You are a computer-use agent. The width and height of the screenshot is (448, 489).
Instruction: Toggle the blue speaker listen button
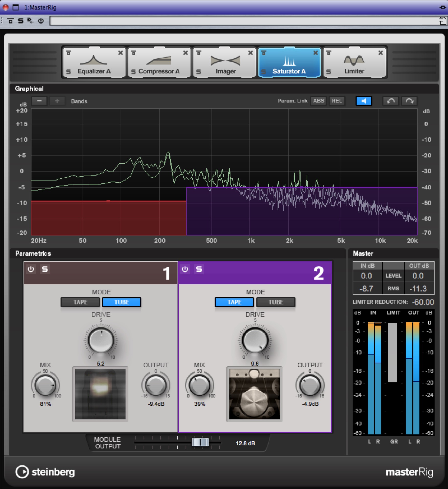point(364,101)
